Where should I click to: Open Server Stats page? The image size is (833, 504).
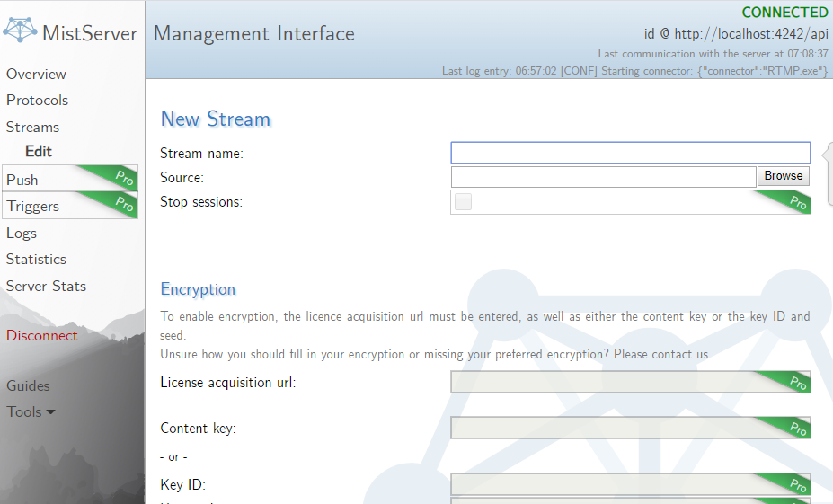(x=46, y=287)
